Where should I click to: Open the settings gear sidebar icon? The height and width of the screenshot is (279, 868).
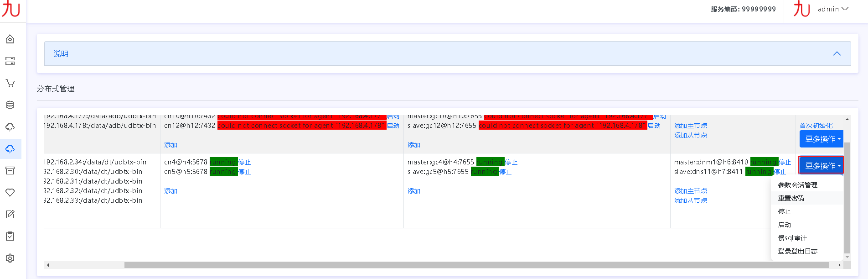tap(10, 258)
